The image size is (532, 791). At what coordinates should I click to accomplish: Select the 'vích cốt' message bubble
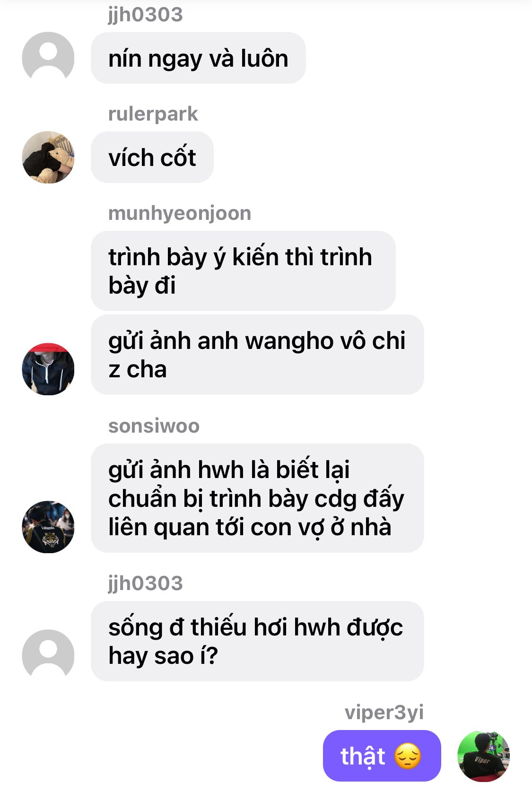[152, 157]
